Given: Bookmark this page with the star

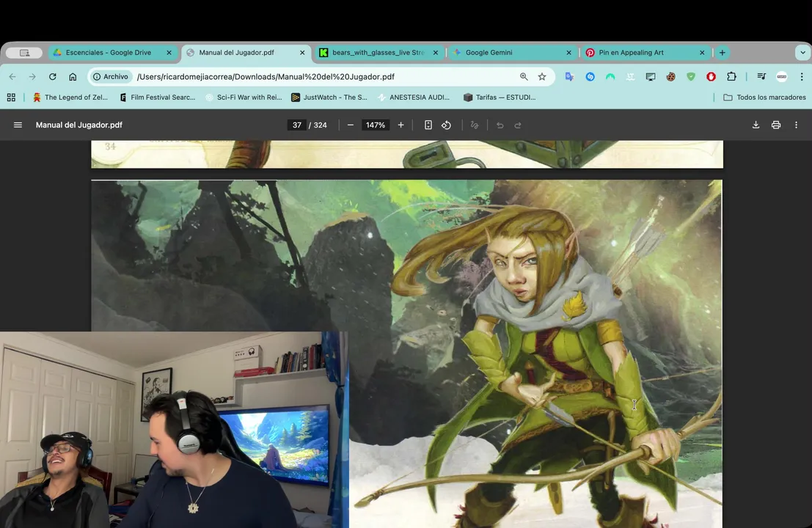Looking at the screenshot, I should 542,76.
